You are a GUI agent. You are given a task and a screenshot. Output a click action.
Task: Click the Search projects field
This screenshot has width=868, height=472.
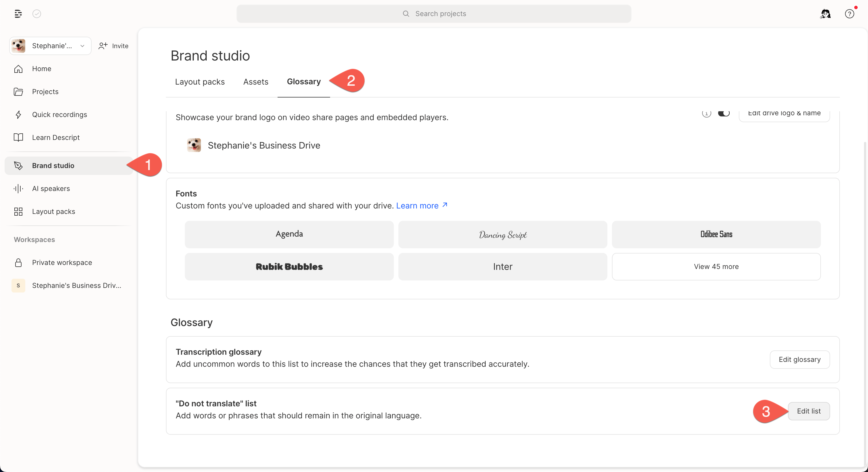pyautogui.click(x=434, y=14)
